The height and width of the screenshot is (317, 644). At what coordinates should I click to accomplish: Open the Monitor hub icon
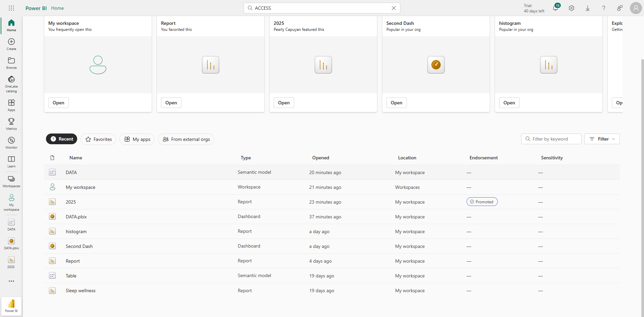coord(11,143)
